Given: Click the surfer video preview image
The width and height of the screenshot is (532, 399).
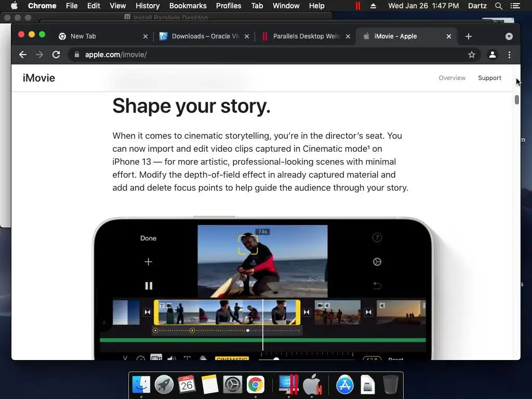Looking at the screenshot, I should pos(262,261).
